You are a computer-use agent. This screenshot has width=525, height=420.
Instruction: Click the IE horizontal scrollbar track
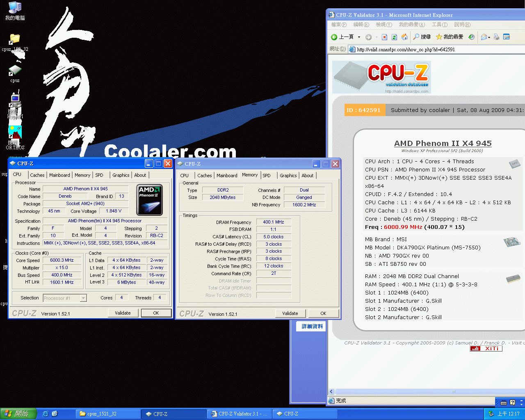tap(429, 392)
